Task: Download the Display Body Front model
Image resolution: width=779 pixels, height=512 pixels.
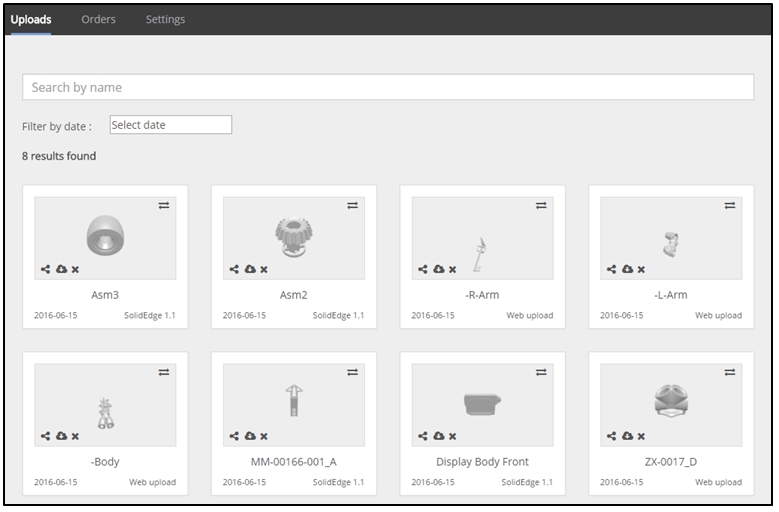Action: (439, 436)
